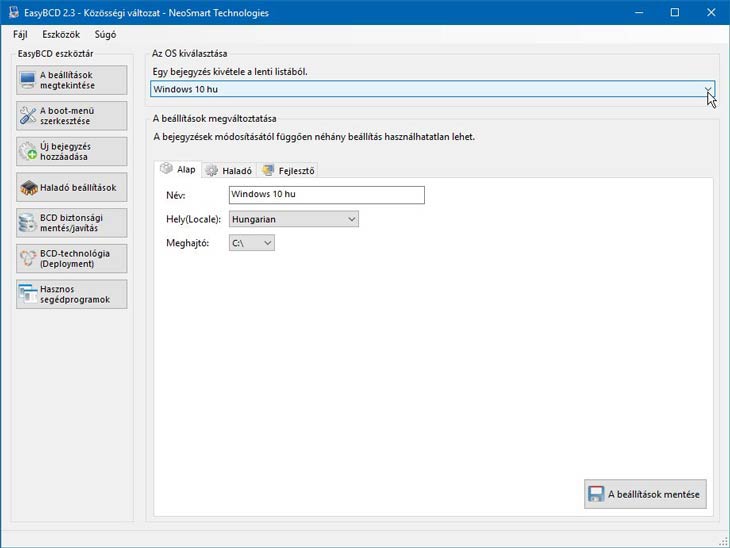Click into the Név text field
The height and width of the screenshot is (548, 730).
click(x=326, y=194)
